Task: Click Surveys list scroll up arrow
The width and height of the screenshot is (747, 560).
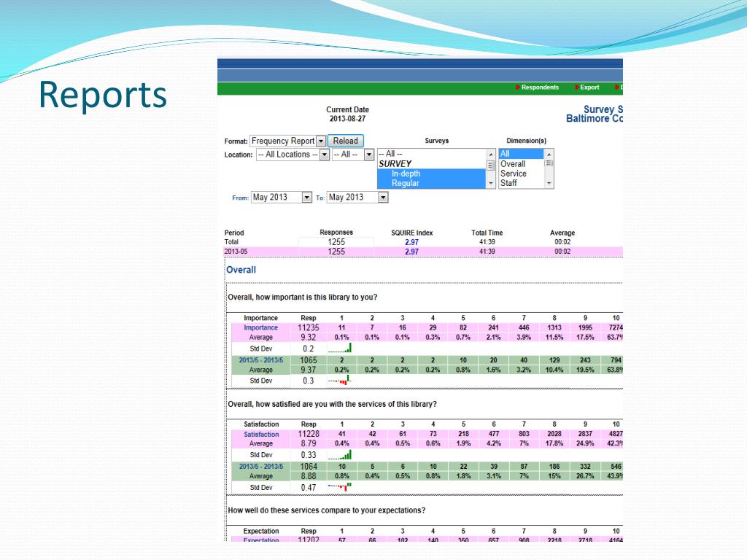Action: (x=491, y=155)
